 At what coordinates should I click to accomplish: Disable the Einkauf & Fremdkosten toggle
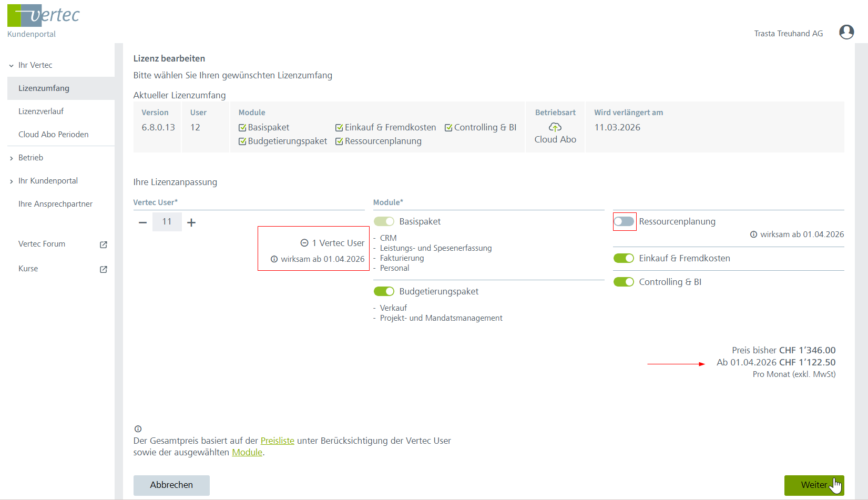point(624,258)
